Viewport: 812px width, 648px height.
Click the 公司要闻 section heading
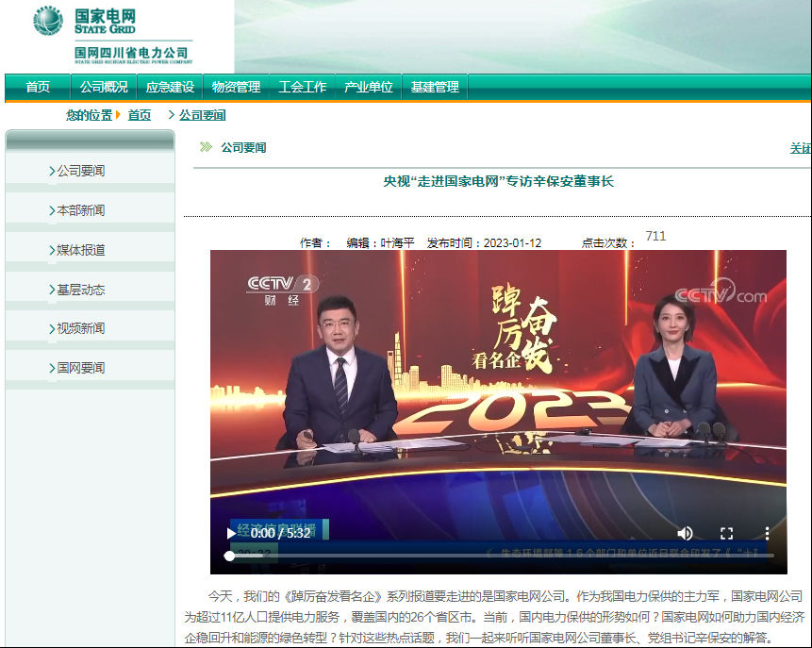click(243, 148)
